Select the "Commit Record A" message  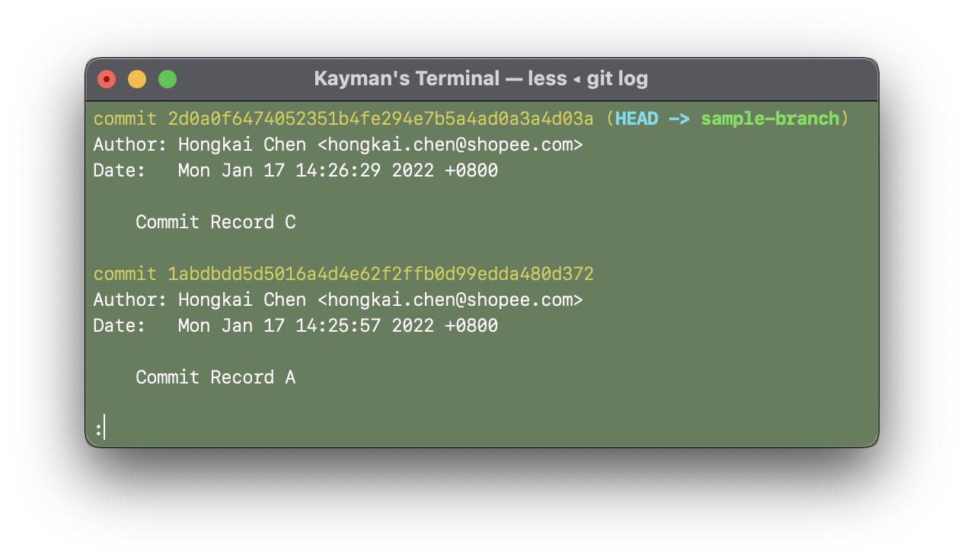pyautogui.click(x=215, y=377)
